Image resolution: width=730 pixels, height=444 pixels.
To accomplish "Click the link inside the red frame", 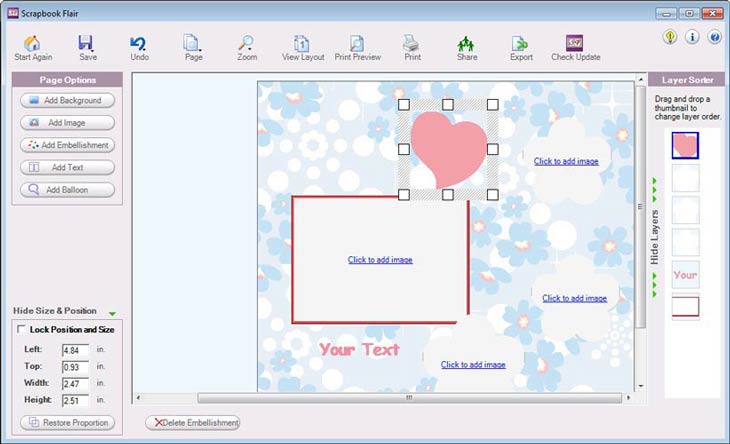I will tap(380, 260).
